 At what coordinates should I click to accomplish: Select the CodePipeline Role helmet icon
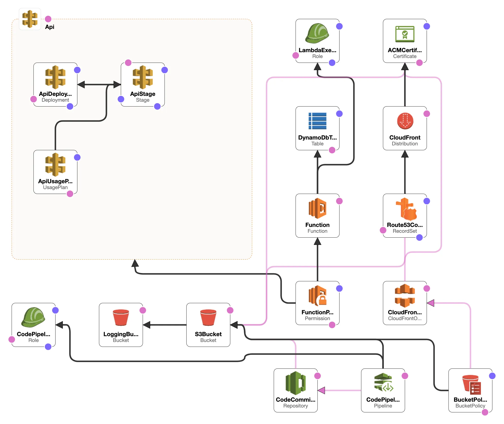point(33,317)
